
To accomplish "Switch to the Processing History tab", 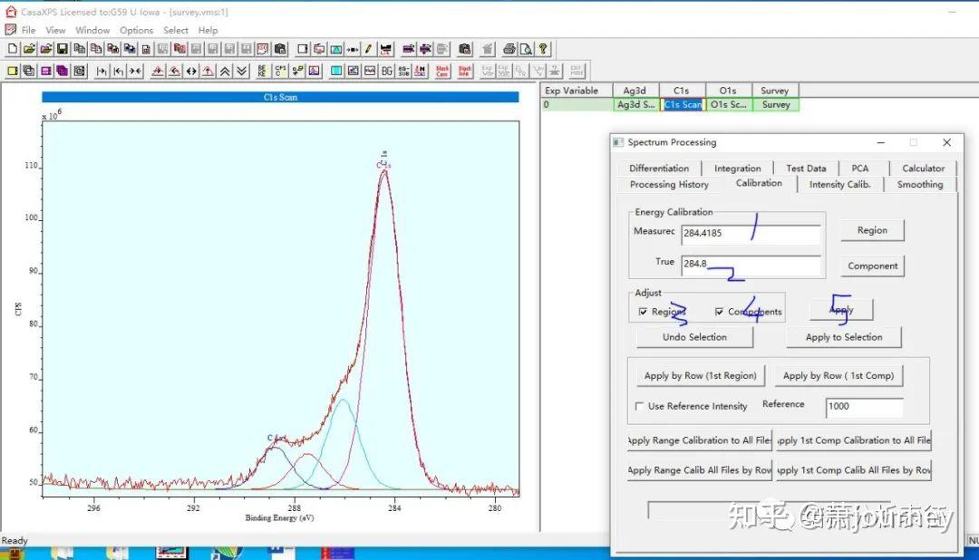I will pos(669,185).
